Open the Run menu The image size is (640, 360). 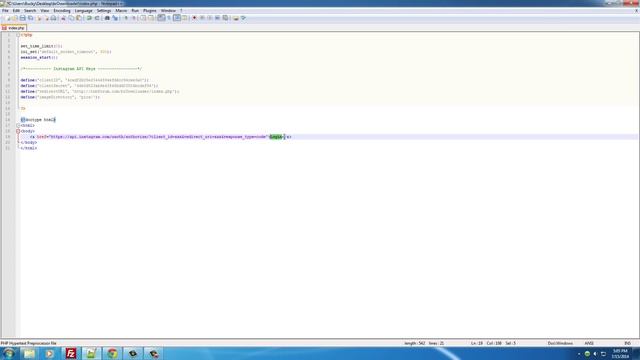click(135, 11)
